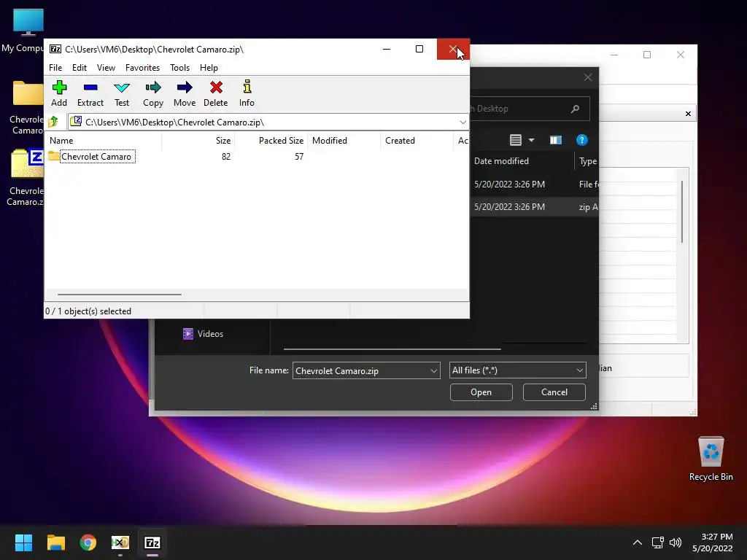This screenshot has height=560, width=747.
Task: Select the Chevrolet Camaro folder on desktop
Action: tap(28, 108)
